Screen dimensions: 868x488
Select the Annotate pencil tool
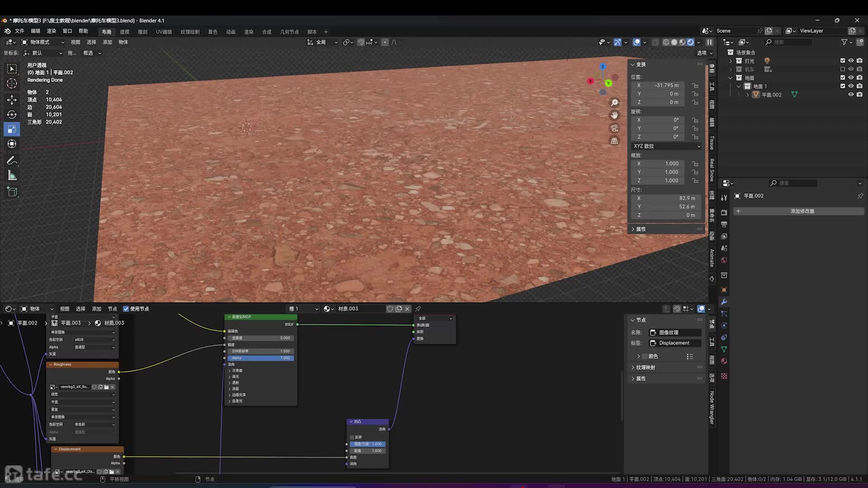pos(12,161)
